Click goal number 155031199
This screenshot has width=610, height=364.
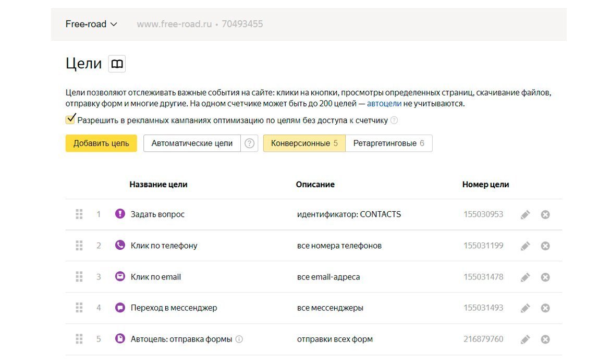point(483,246)
